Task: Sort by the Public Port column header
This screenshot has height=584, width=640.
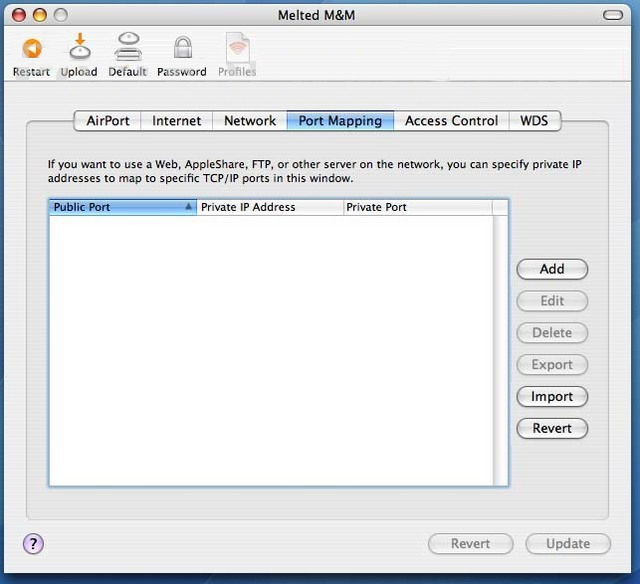Action: pos(123,207)
